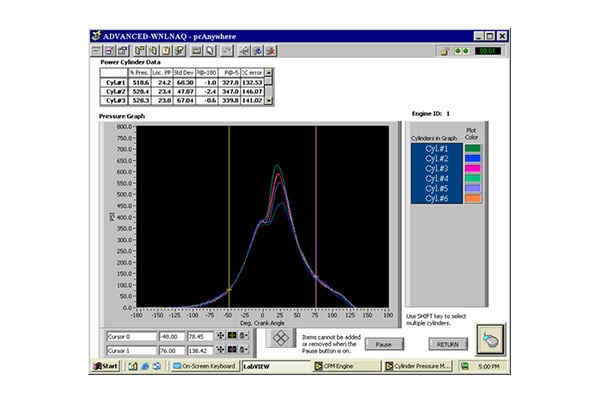The width and height of the screenshot is (600, 400).
Task: Select Cyl.#1 in the cylinders list
Action: click(437, 149)
